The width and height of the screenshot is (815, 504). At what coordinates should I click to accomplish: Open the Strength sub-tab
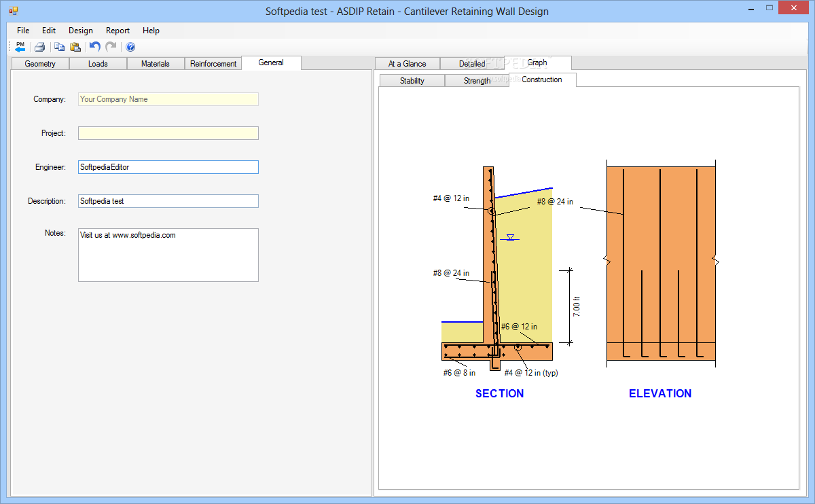click(477, 81)
